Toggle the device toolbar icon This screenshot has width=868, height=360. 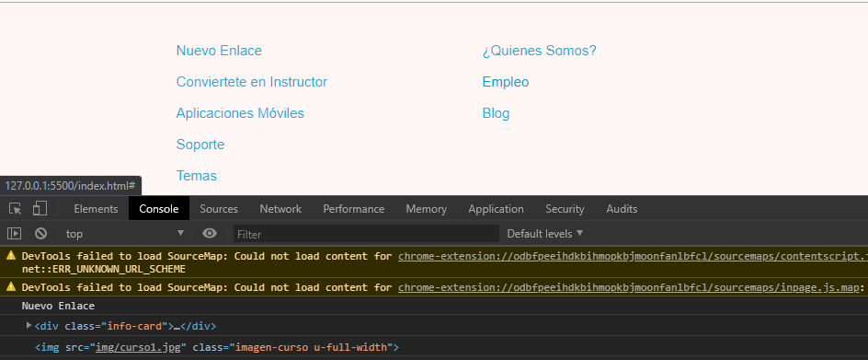click(40, 209)
